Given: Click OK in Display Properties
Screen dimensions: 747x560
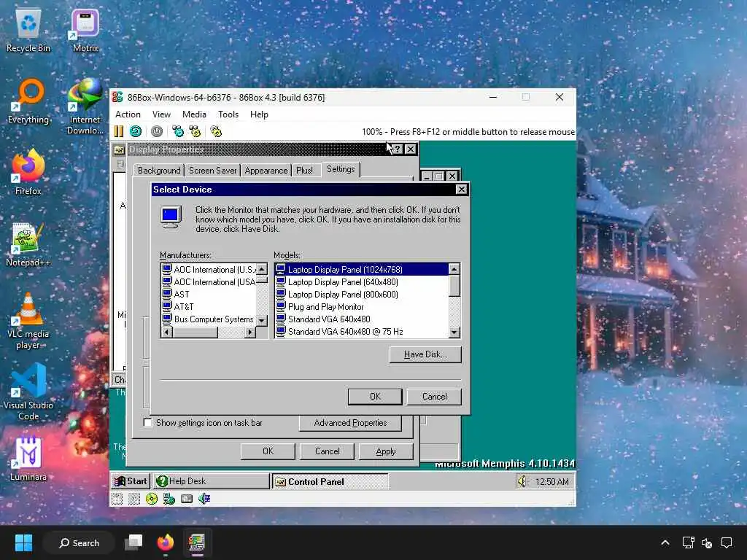Looking at the screenshot, I should click(268, 451).
